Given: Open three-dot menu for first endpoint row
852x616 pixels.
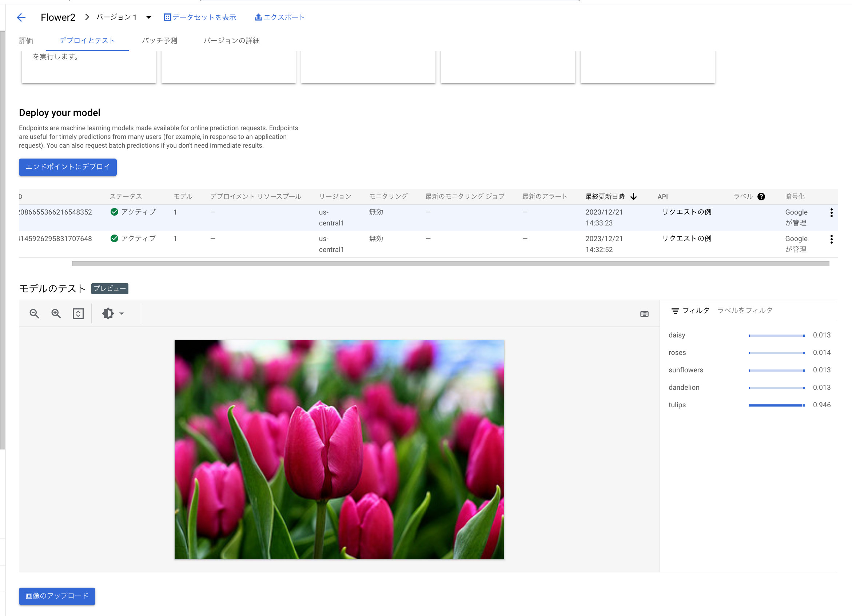Looking at the screenshot, I should (831, 213).
